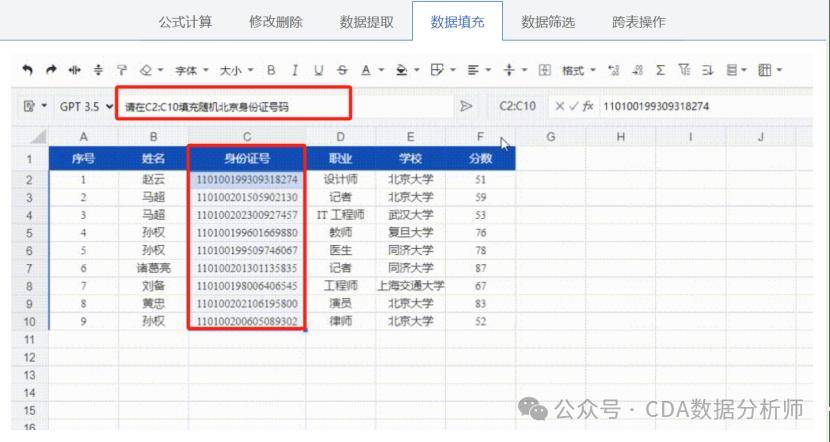Viewport: 830px width, 442px height.
Task: Open the 字体 font dropdown
Action: point(189,70)
